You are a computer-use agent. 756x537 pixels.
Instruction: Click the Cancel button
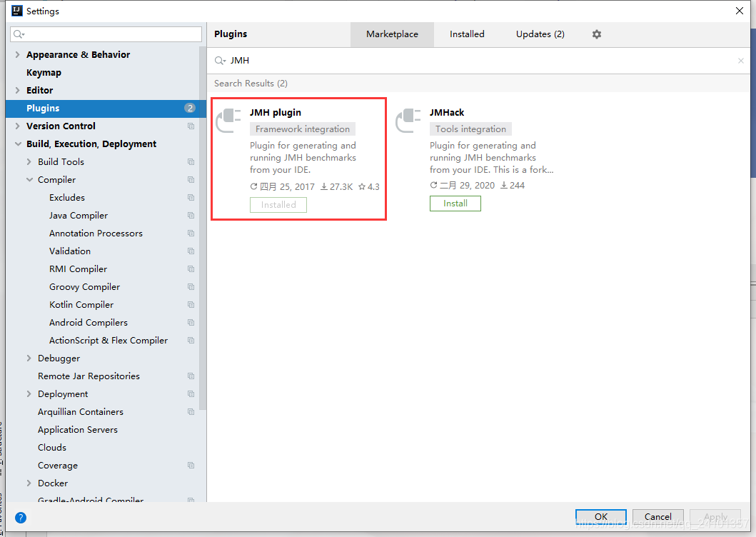657,517
